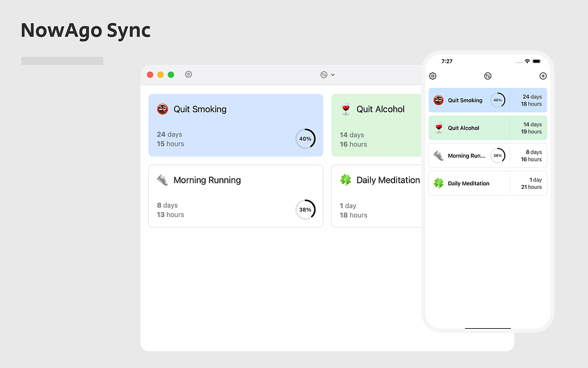This screenshot has width=588, height=368.
Task: Tap '14 days 19 hours' on the phone
Action: (531, 128)
